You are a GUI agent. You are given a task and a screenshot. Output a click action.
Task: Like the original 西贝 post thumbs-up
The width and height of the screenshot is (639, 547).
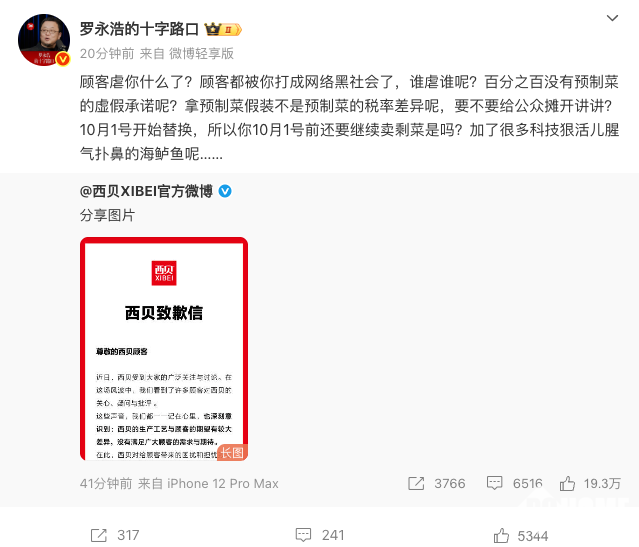(567, 483)
